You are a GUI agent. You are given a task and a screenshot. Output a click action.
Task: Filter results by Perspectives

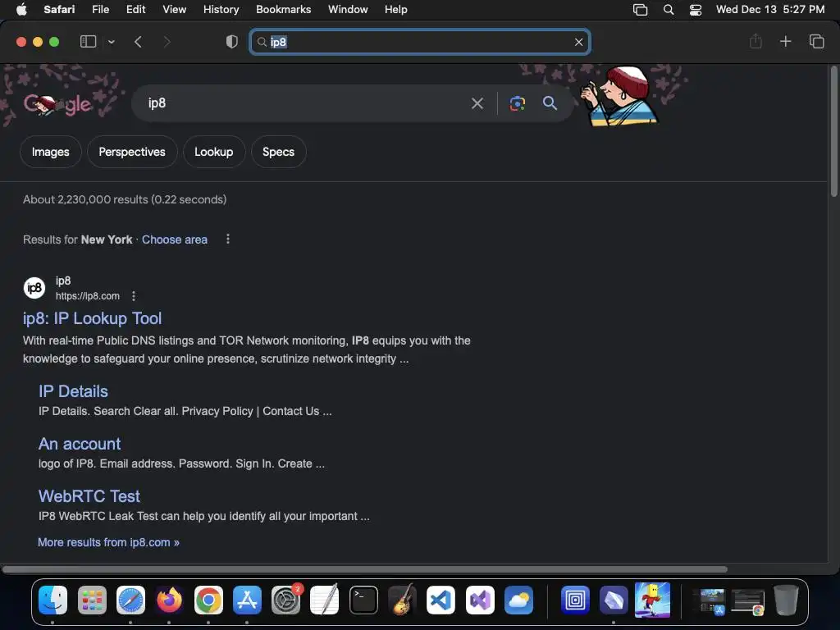click(x=132, y=152)
